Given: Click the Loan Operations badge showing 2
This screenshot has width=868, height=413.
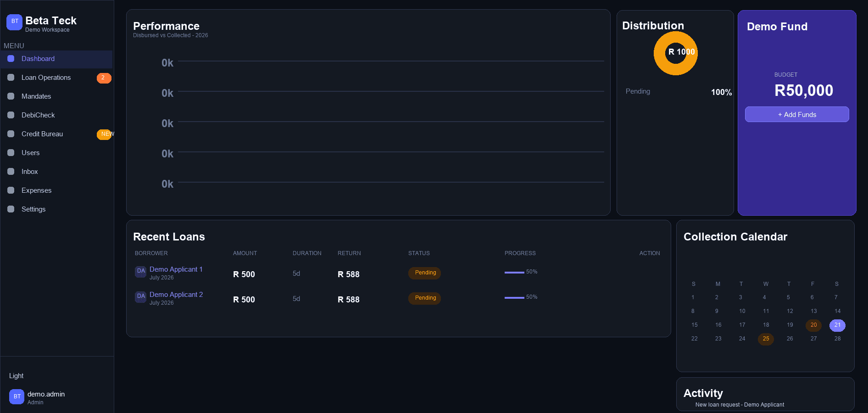Looking at the screenshot, I should [104, 78].
